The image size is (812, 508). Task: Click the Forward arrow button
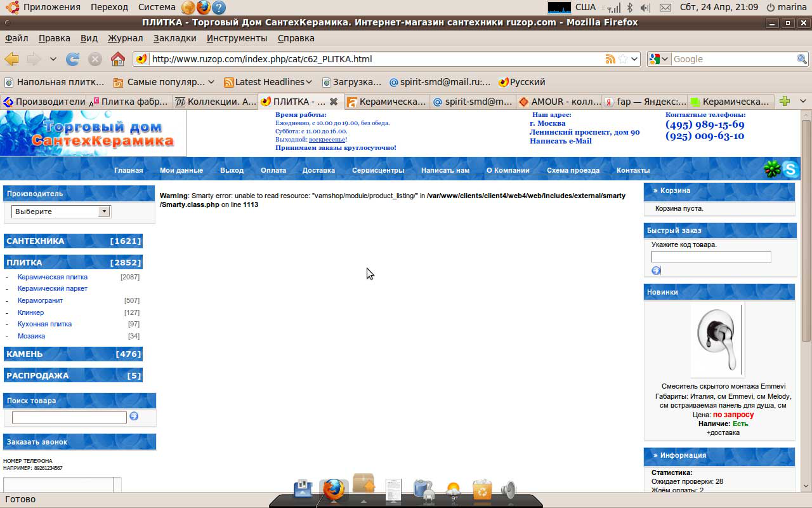coord(33,59)
